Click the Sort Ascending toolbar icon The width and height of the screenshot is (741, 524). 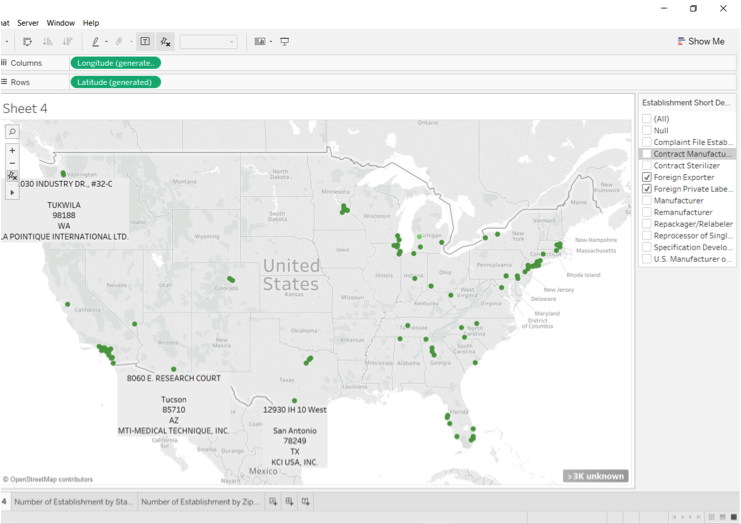[48, 42]
